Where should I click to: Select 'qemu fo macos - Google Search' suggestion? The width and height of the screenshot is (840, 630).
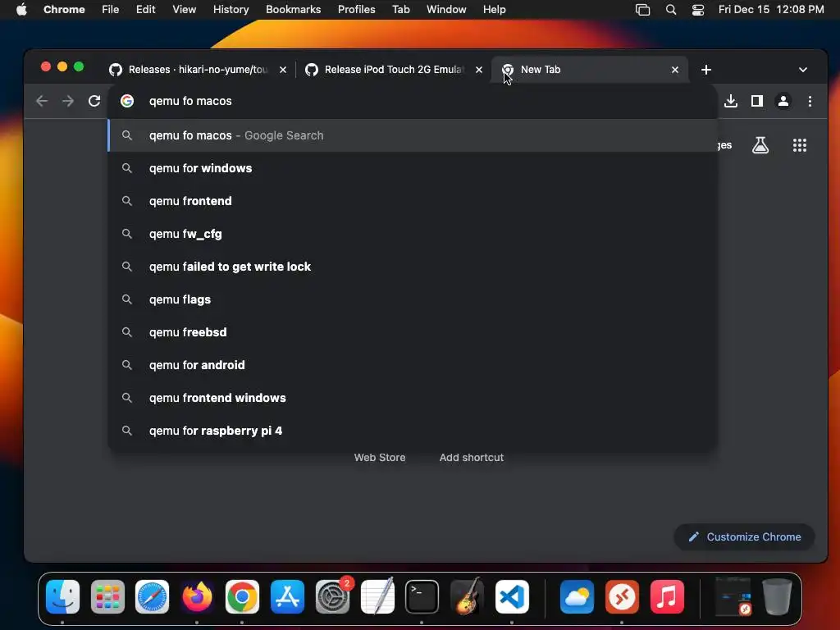pos(413,135)
